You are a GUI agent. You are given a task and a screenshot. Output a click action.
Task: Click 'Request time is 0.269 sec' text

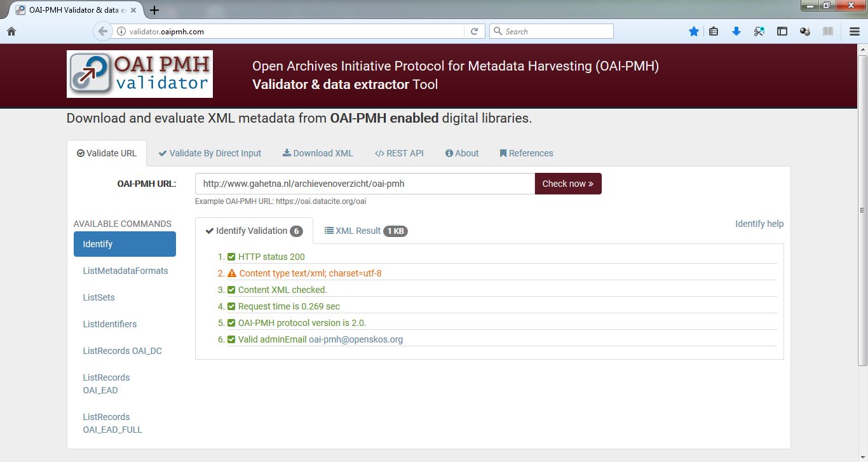[289, 306]
